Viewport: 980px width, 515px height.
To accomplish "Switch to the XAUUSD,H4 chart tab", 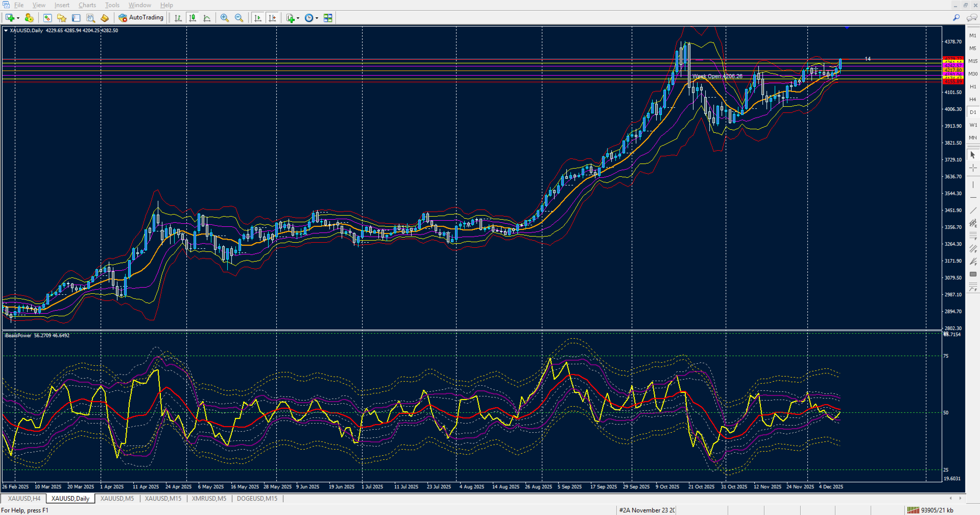I will click(24, 499).
